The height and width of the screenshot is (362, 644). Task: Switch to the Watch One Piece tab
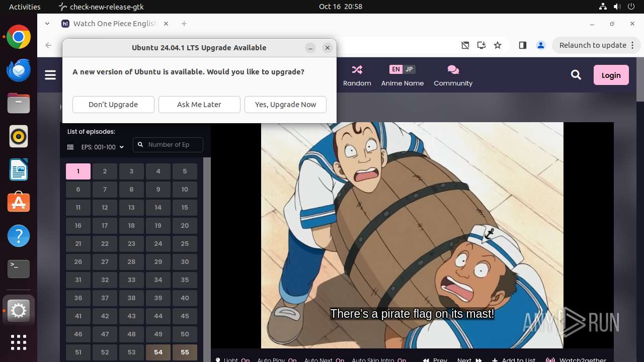(115, 24)
